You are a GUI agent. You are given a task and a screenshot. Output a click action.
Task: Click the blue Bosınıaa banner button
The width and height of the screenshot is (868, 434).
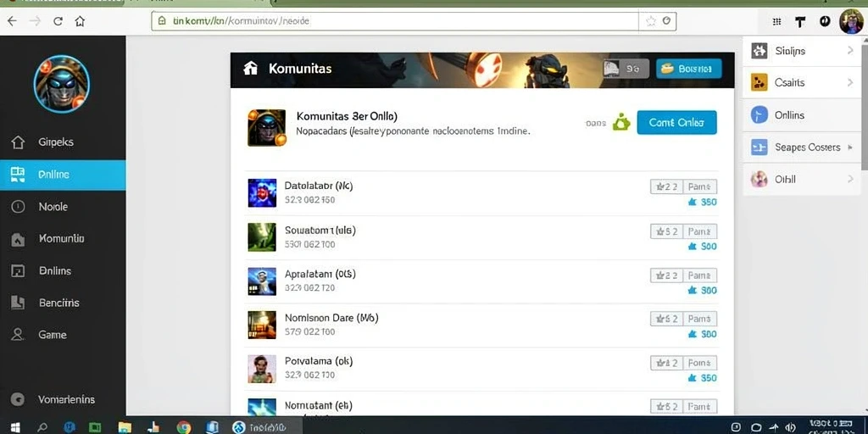point(689,69)
